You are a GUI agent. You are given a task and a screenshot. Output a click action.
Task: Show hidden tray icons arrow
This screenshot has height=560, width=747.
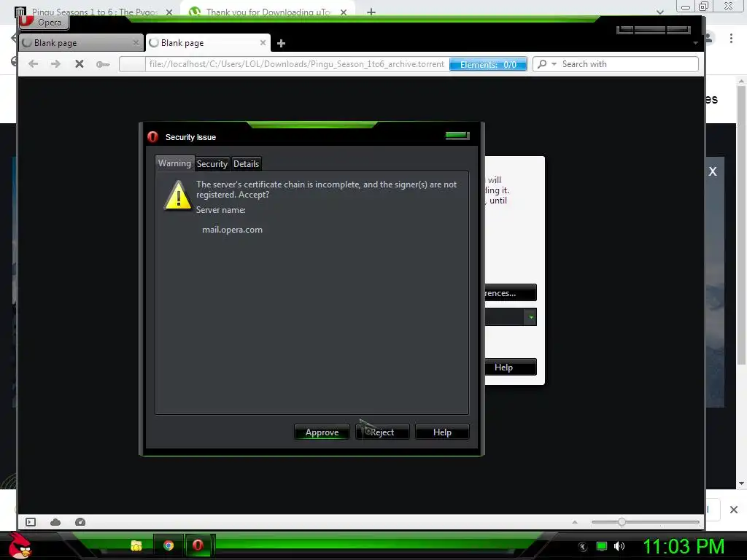point(583,547)
